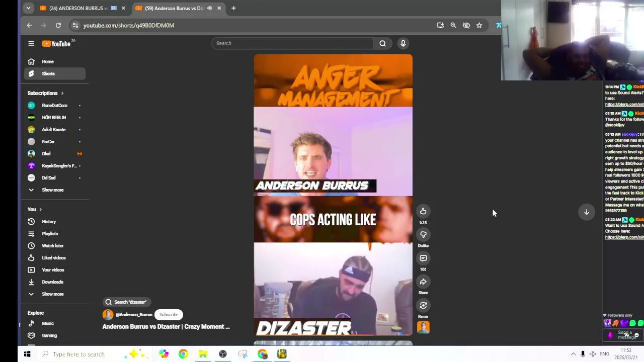Close the (24) ANDERSON BURRUS tab

[x=123, y=8]
